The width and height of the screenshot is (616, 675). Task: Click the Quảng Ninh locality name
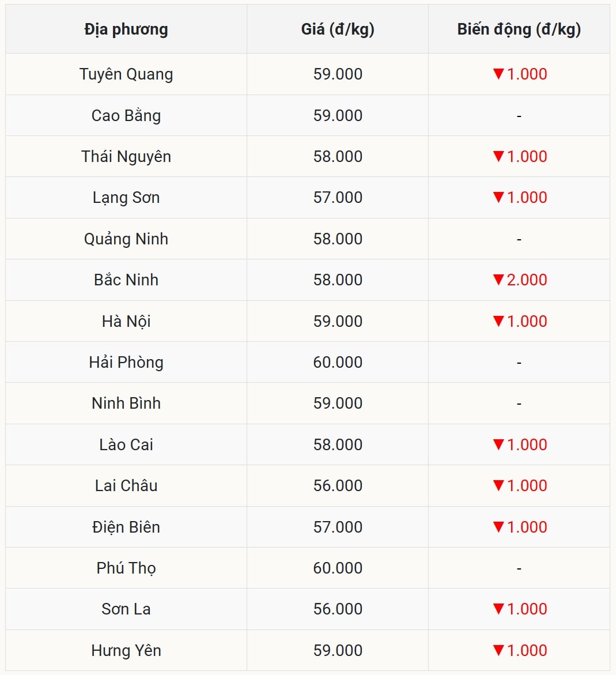point(126,239)
